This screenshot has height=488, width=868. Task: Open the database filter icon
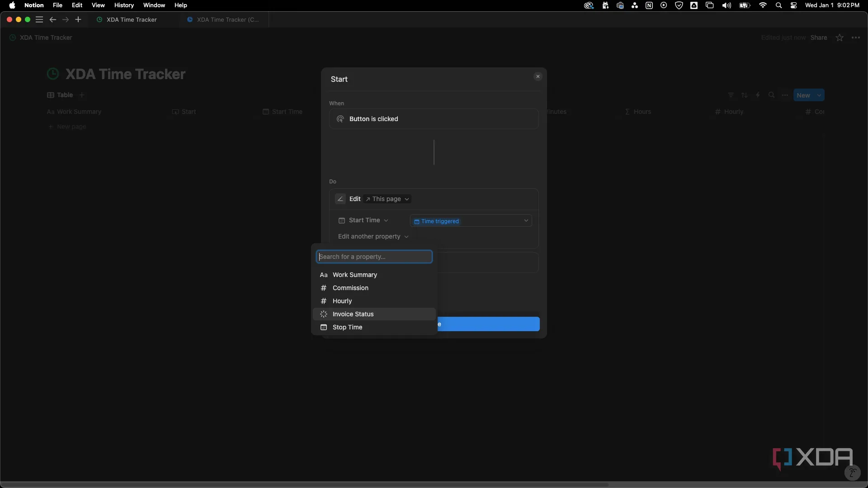(731, 95)
